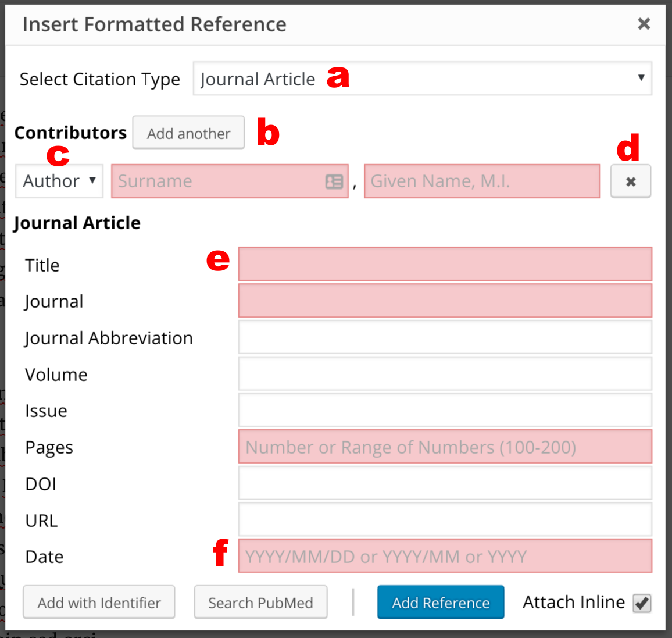Screen dimensions: 672x638
Task: Click the Issue input field
Action: 445,410
